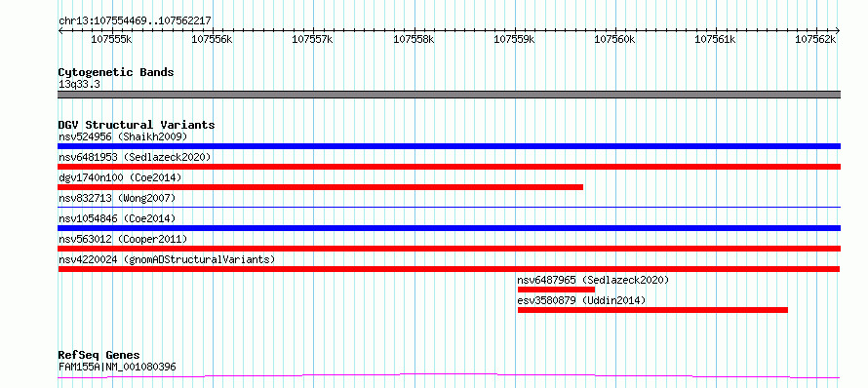Click ruler position 107562k

pos(816,39)
